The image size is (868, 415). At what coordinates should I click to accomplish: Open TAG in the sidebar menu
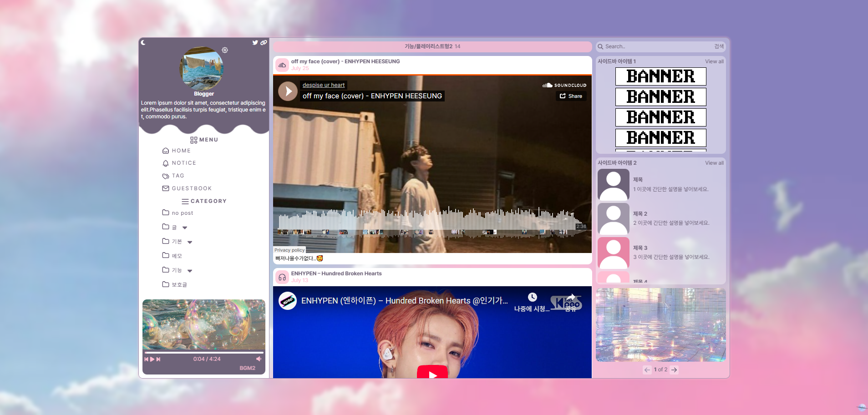pyautogui.click(x=178, y=176)
